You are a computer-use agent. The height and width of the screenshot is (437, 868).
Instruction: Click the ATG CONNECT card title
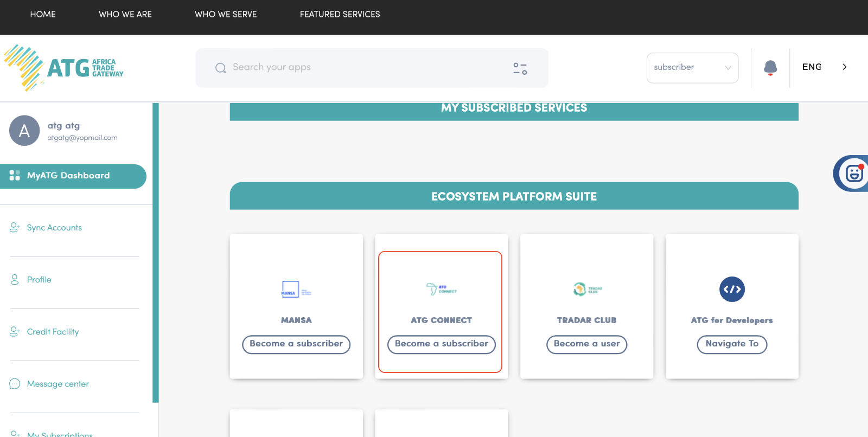tap(442, 320)
